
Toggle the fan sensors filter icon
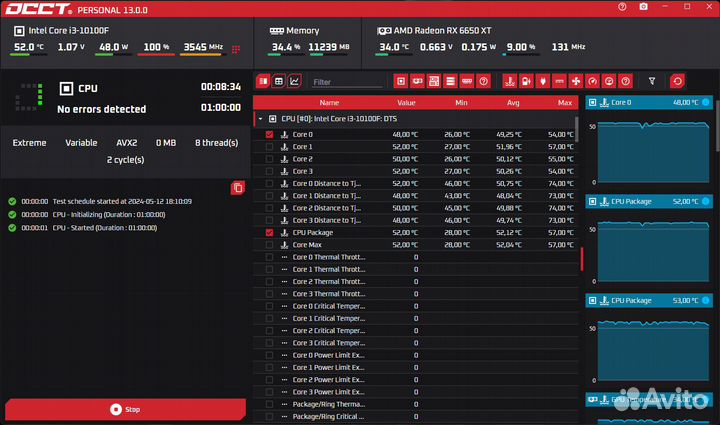click(574, 81)
